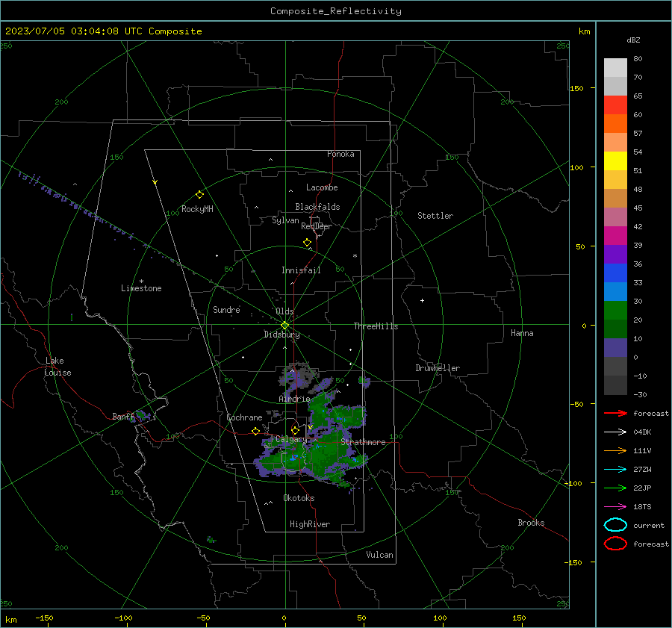Click the radar echo patch near Banff
Screen dimensions: 672x628
[x=141, y=415]
